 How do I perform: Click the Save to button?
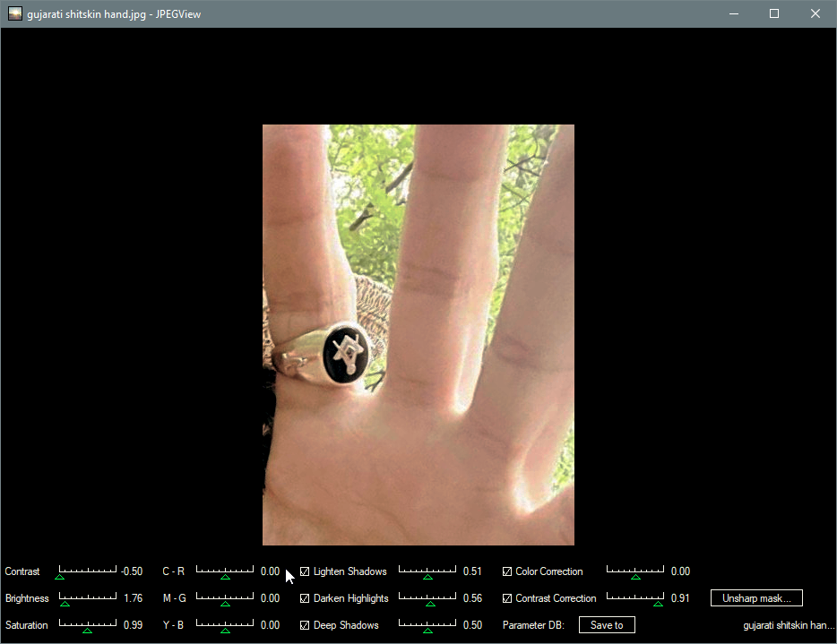607,625
